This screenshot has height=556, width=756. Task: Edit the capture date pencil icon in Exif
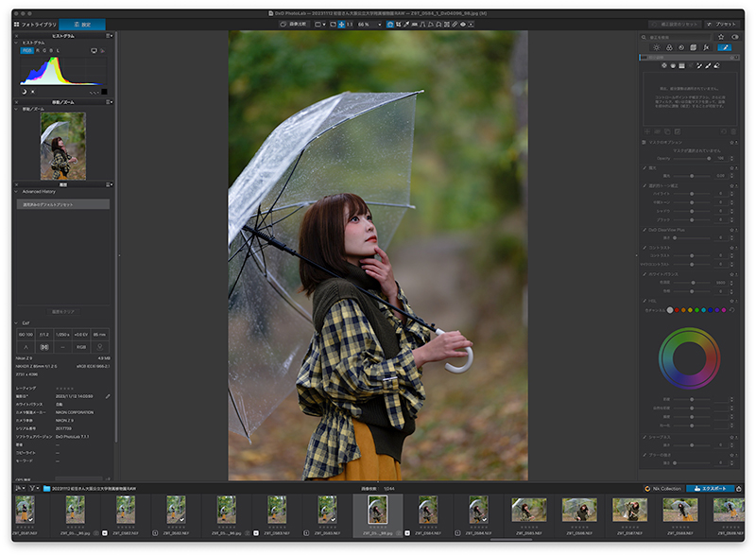[108, 396]
